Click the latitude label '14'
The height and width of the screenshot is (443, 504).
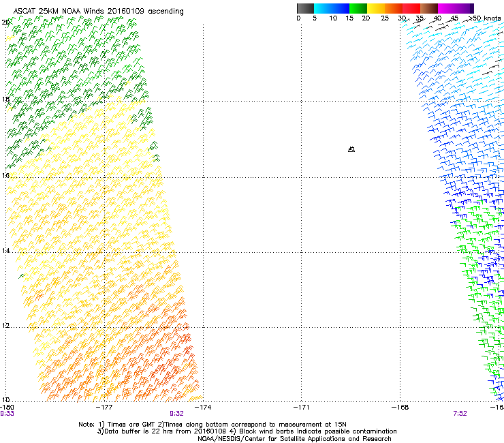[5, 250]
